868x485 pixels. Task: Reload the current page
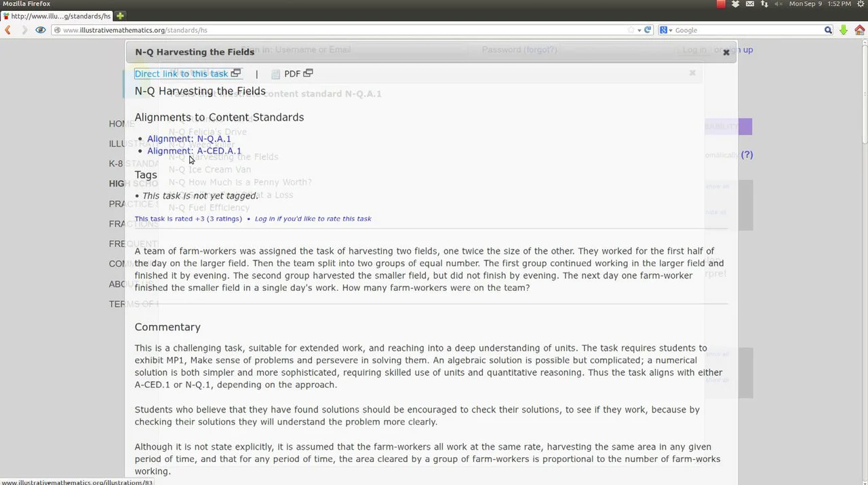648,30
